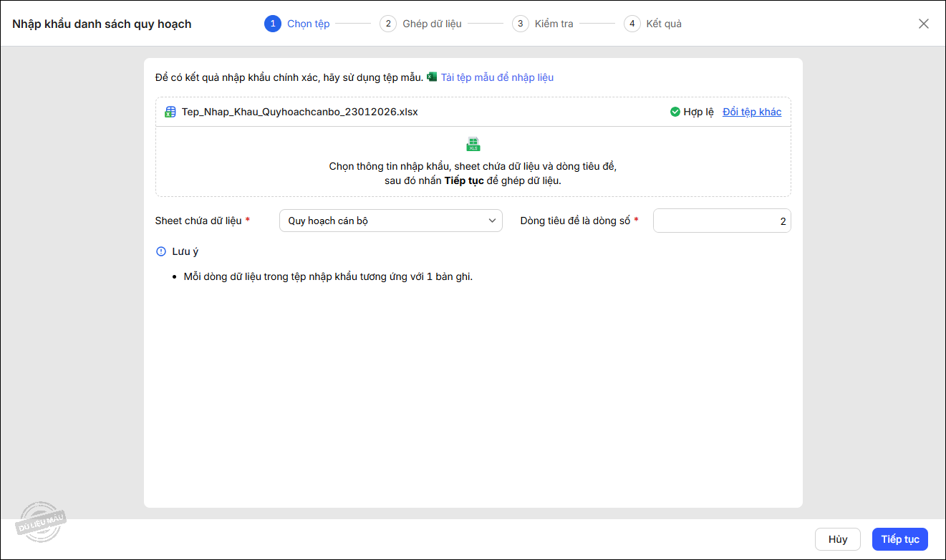Click the info icon beside Lưu ý
This screenshot has height=560, width=946.
click(161, 251)
